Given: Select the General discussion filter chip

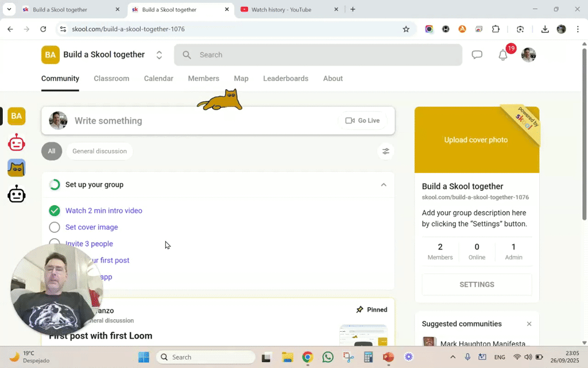Looking at the screenshot, I should 99,151.
